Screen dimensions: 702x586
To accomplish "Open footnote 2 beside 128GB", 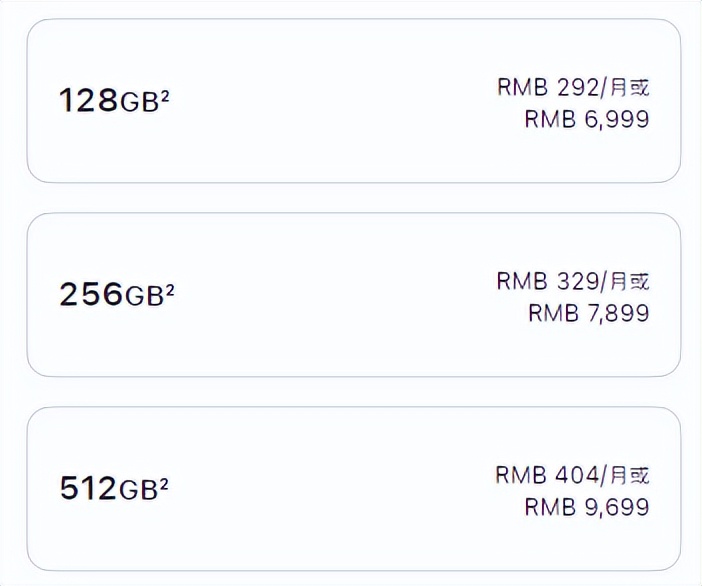I will click(164, 96).
